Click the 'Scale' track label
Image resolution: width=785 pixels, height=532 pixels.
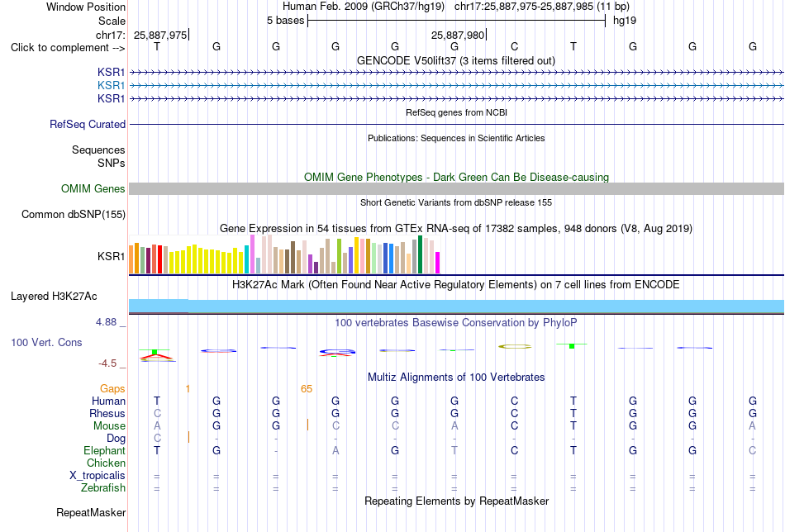(112, 21)
